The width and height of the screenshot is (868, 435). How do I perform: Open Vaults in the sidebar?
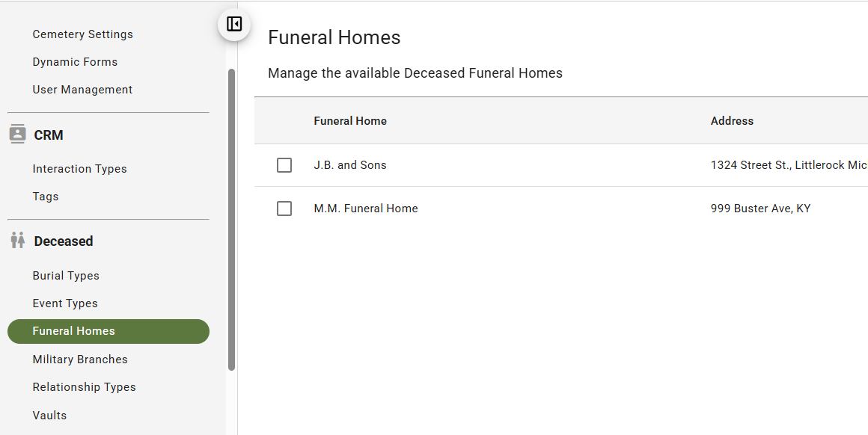click(49, 416)
